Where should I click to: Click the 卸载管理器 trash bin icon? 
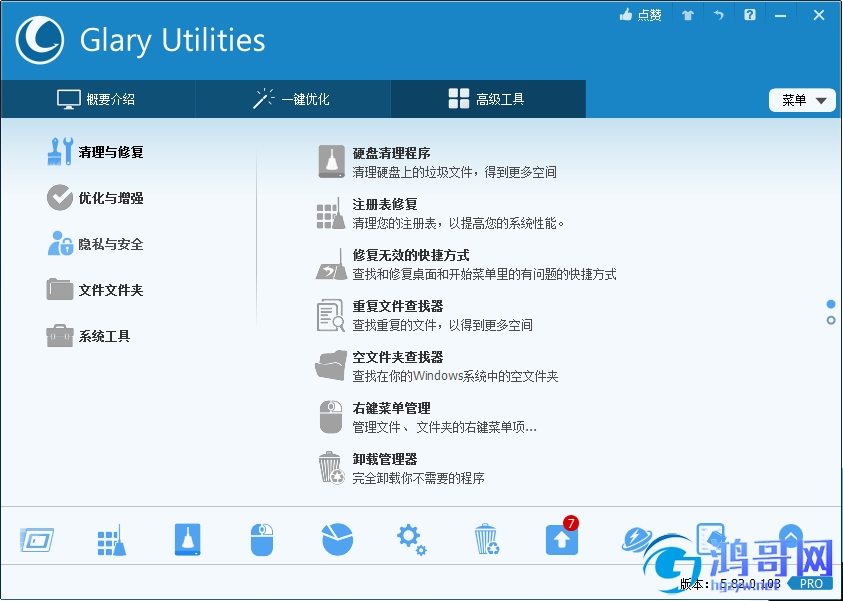[x=331, y=468]
